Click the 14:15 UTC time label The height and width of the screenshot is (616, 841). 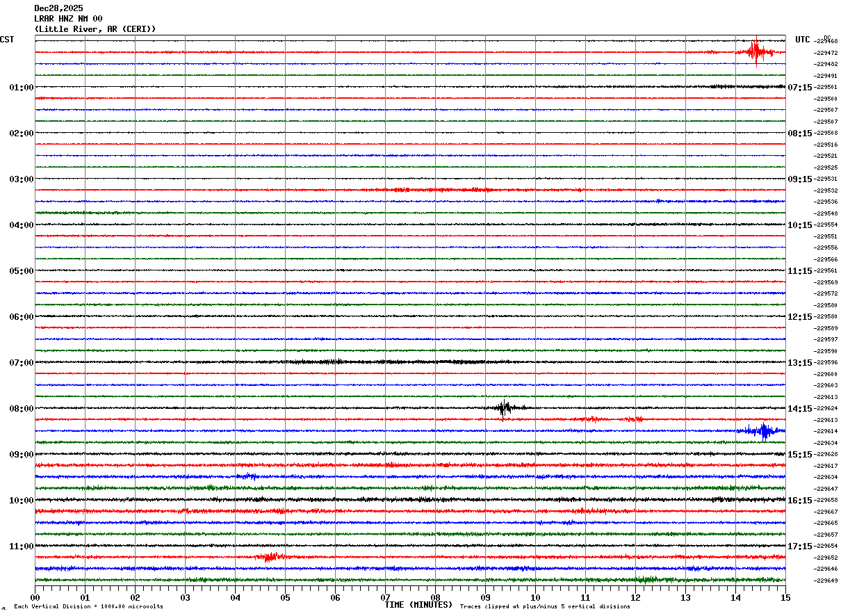coord(800,409)
